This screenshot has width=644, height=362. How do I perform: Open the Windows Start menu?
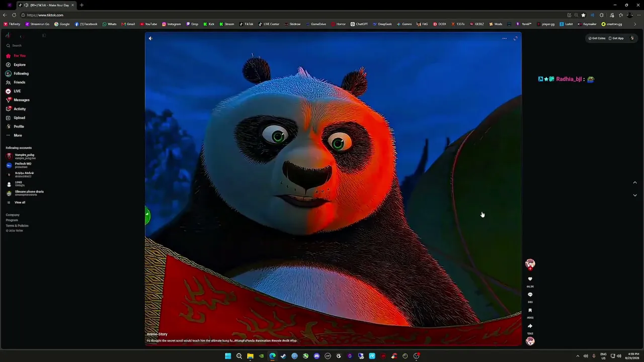tap(228, 356)
